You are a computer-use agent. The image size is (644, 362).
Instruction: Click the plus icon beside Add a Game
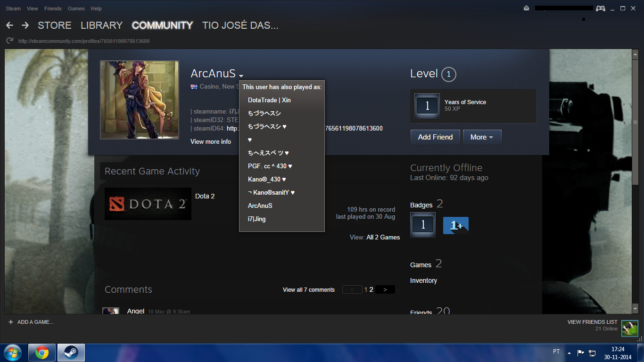[x=11, y=322]
